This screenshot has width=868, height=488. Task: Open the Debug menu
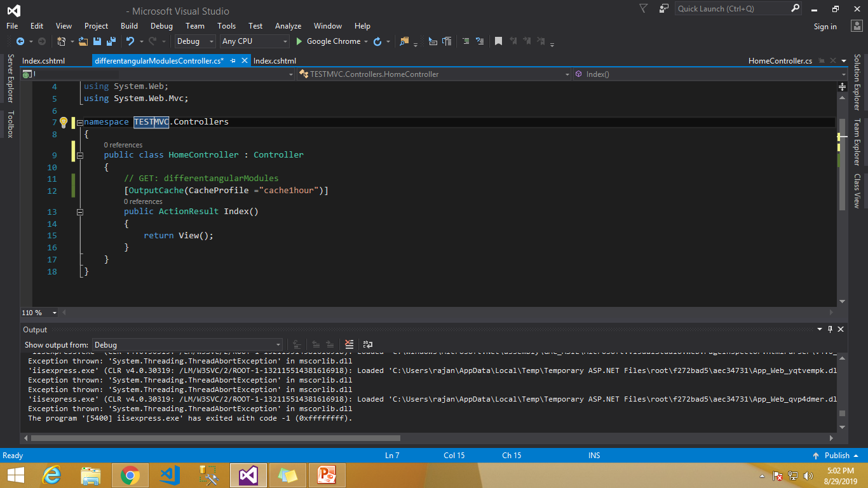161,26
